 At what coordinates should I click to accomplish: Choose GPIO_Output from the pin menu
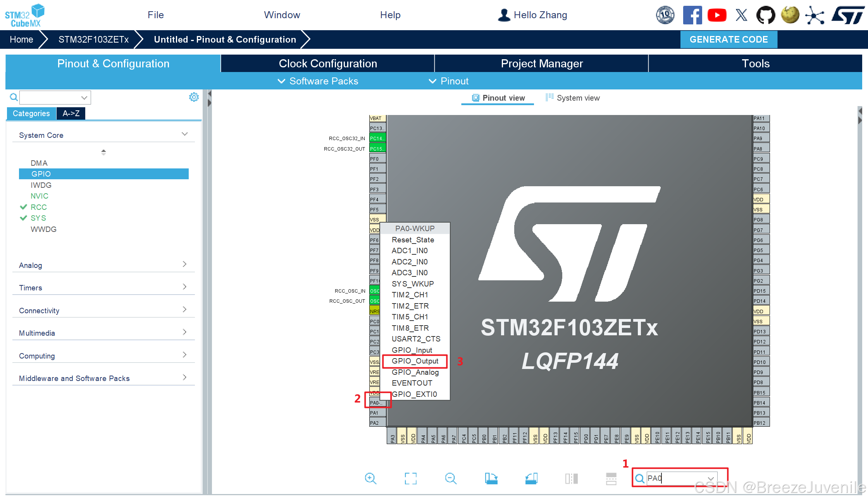tap(415, 361)
